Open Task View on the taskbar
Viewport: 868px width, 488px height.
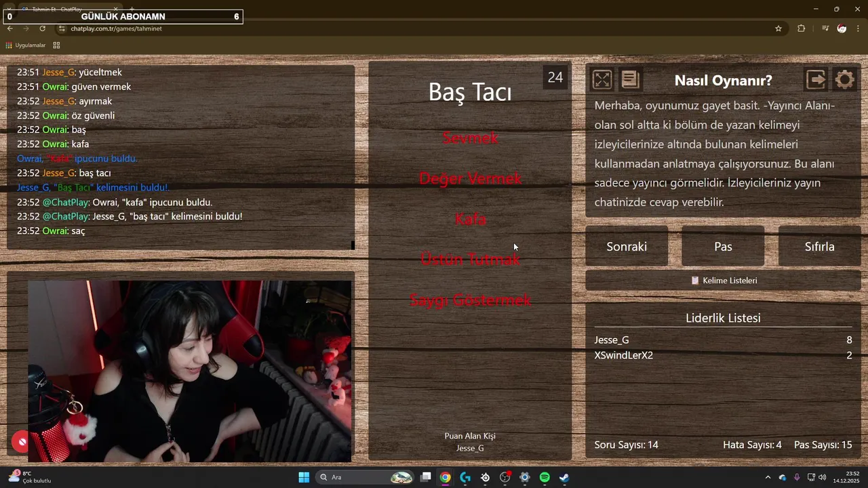426,477
